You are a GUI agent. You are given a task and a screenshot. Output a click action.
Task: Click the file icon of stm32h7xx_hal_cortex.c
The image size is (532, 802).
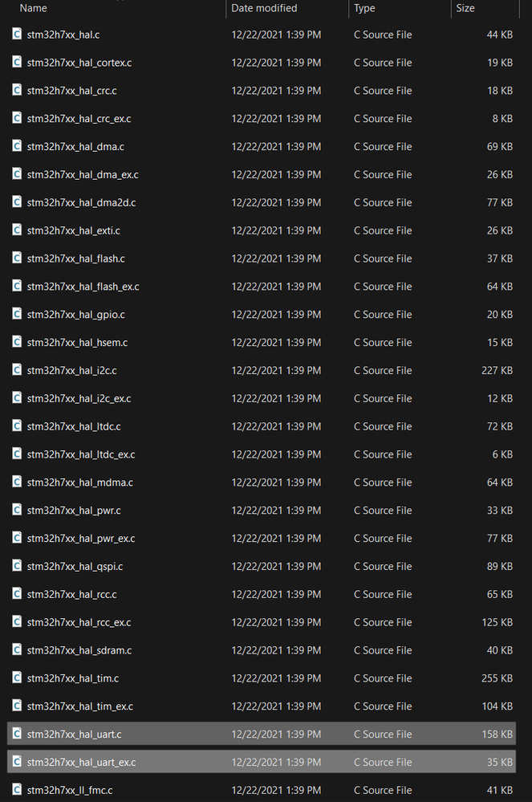[17, 63]
